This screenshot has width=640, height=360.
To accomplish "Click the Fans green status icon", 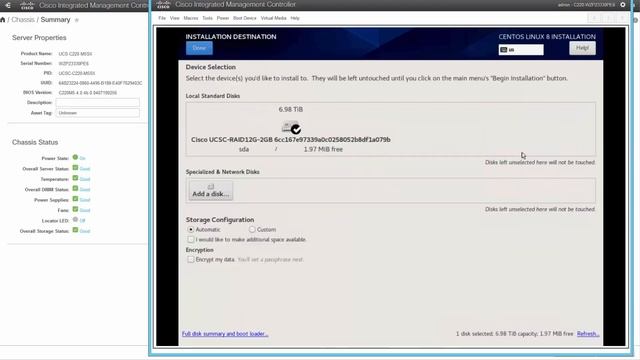I will (75, 209).
